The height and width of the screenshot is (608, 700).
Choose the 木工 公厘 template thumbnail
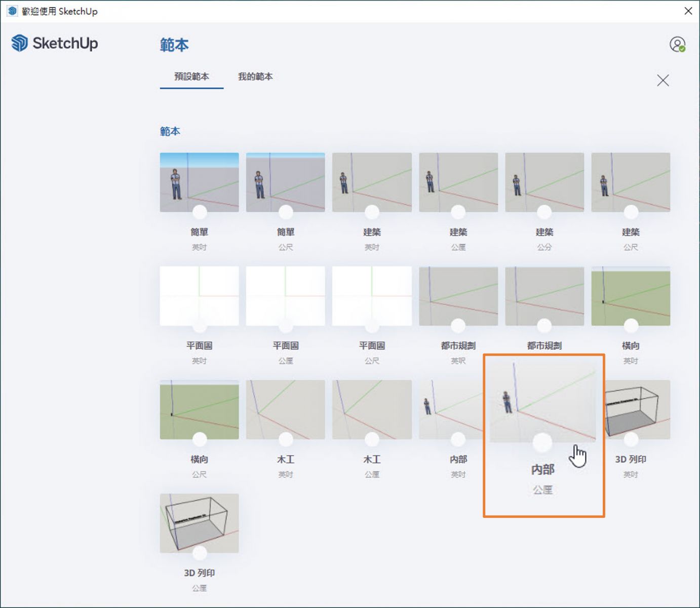(x=372, y=409)
